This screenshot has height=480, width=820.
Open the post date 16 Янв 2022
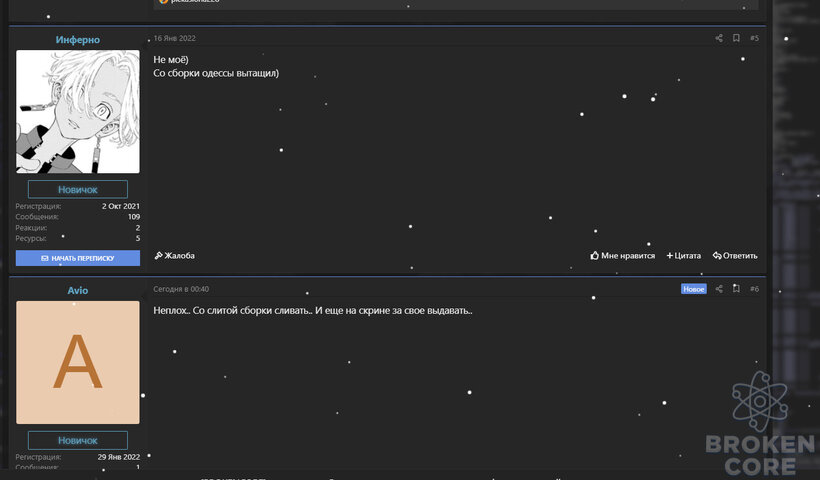175,38
